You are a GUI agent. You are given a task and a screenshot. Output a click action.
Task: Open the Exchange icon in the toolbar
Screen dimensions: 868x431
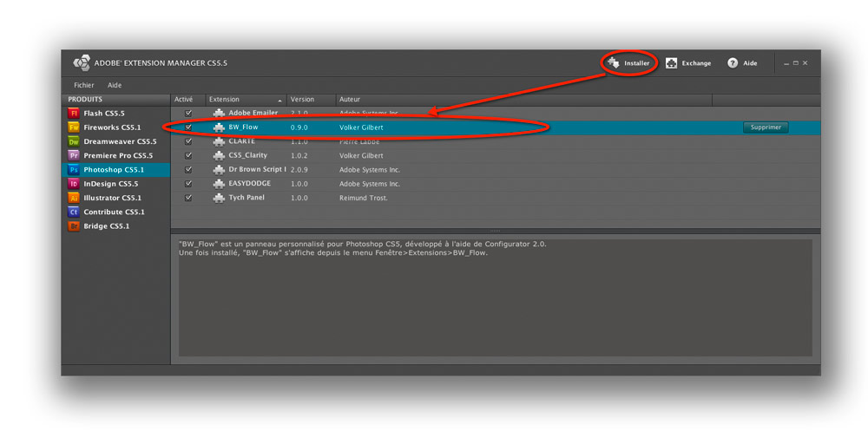tap(672, 63)
